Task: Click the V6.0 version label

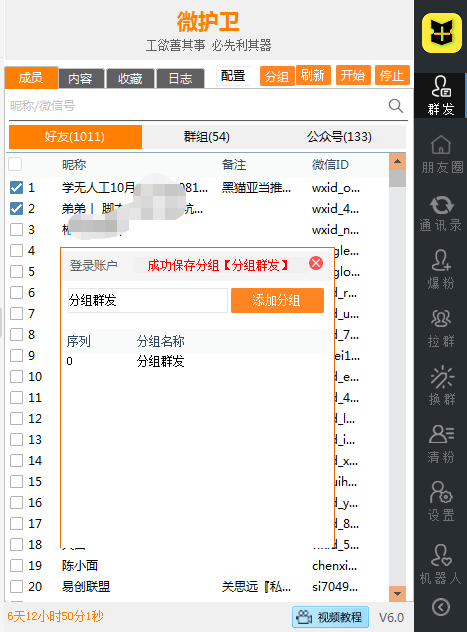Action: click(391, 617)
